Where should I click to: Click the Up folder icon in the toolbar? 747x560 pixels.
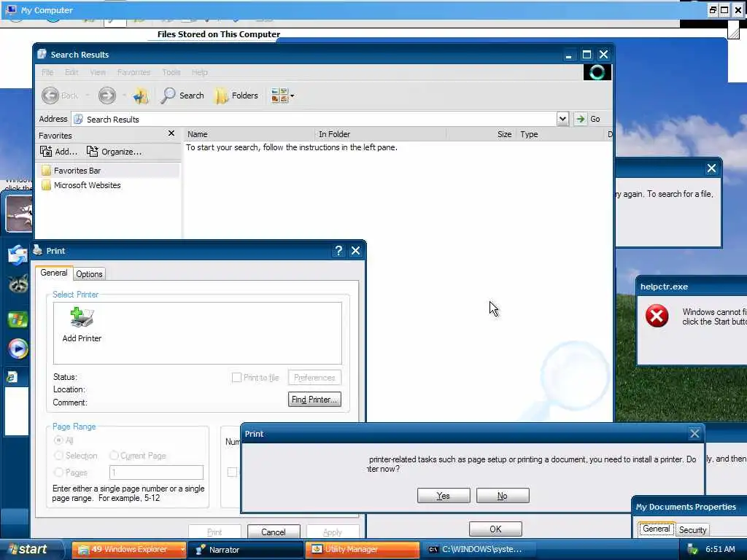point(141,96)
